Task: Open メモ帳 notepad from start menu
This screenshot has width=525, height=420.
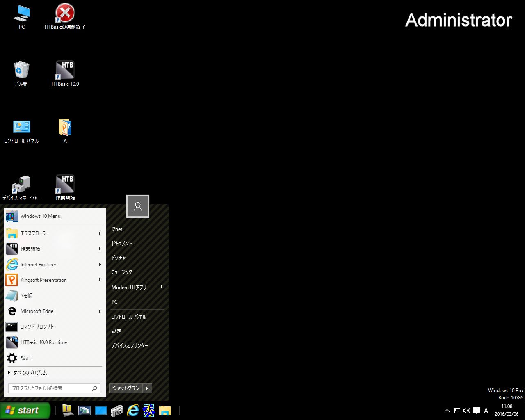Action: click(x=54, y=296)
